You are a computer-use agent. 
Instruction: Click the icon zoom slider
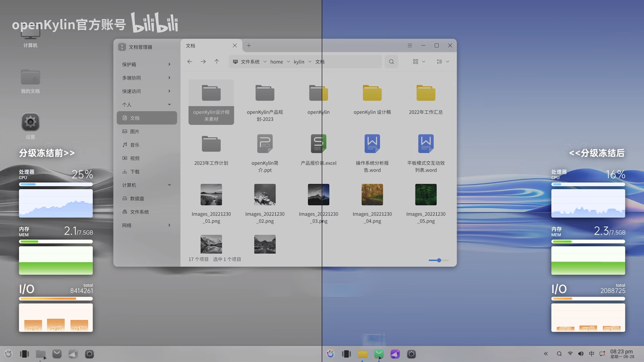[x=439, y=260]
